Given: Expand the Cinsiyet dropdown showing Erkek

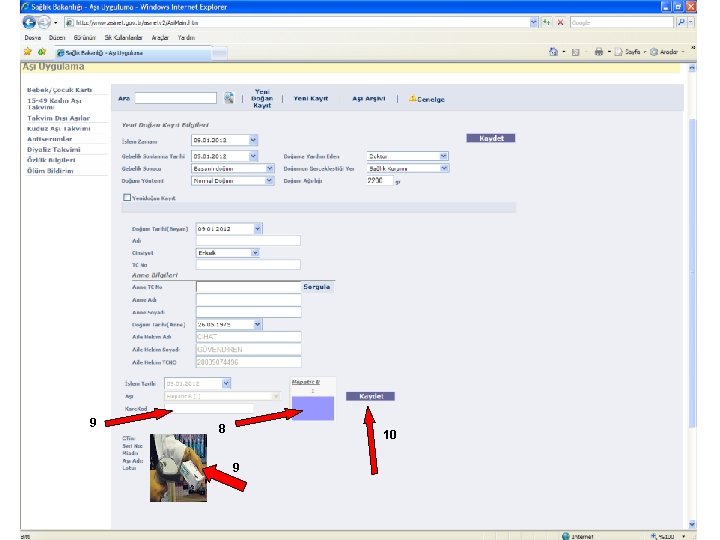Looking at the screenshot, I should point(255,253).
